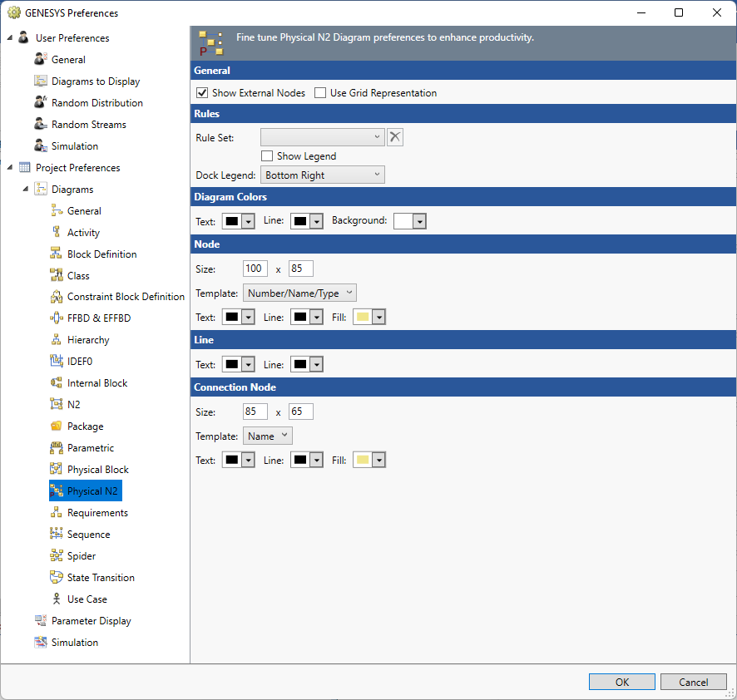Uncheck Show External Nodes
Screen dimensions: 737x700
201,93
